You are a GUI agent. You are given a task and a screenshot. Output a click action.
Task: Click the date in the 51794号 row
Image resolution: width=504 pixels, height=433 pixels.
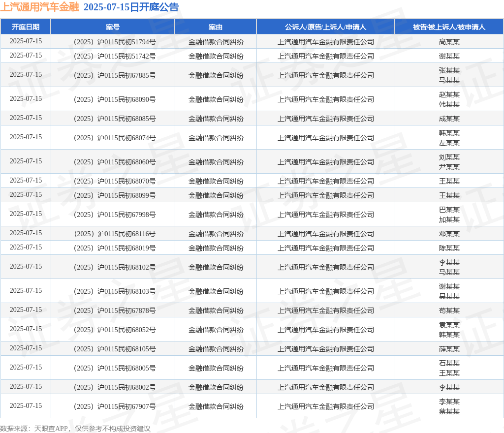[26, 41]
